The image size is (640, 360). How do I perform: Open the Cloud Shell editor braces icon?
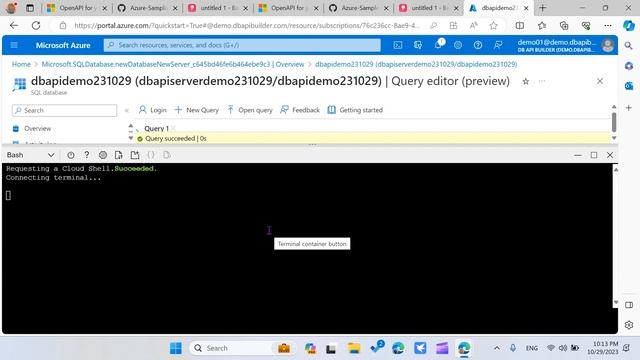pos(151,155)
